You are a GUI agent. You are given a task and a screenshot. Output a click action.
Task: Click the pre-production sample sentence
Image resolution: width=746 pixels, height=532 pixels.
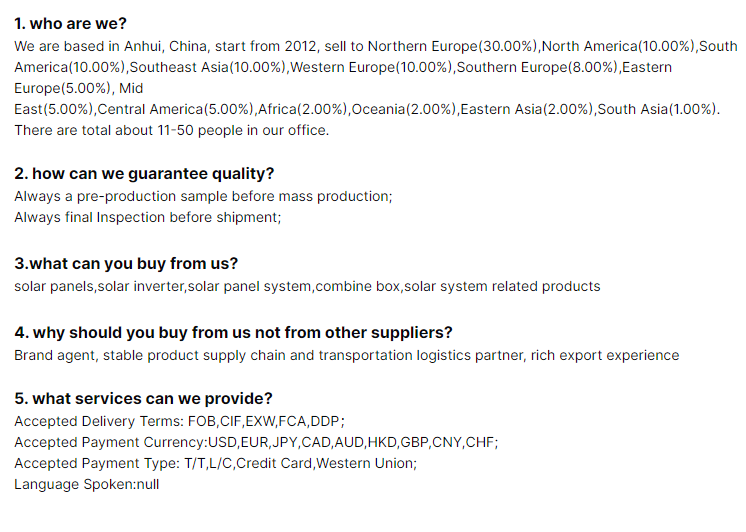[203, 197]
